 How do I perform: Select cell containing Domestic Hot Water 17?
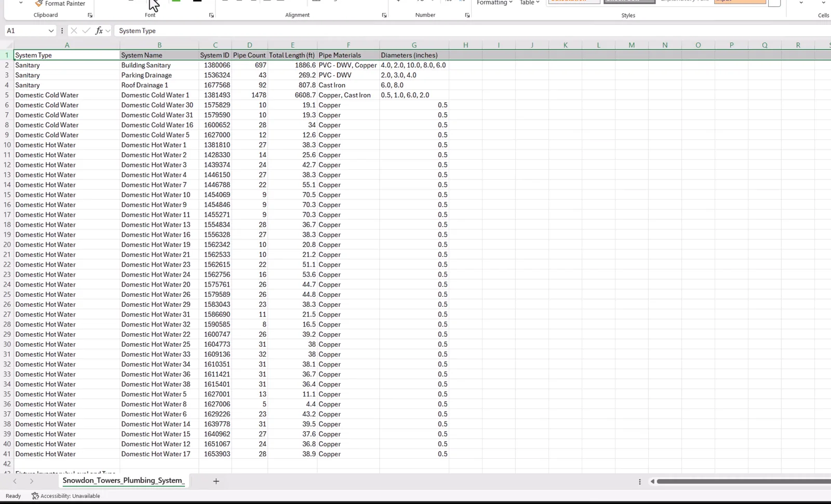(159, 454)
